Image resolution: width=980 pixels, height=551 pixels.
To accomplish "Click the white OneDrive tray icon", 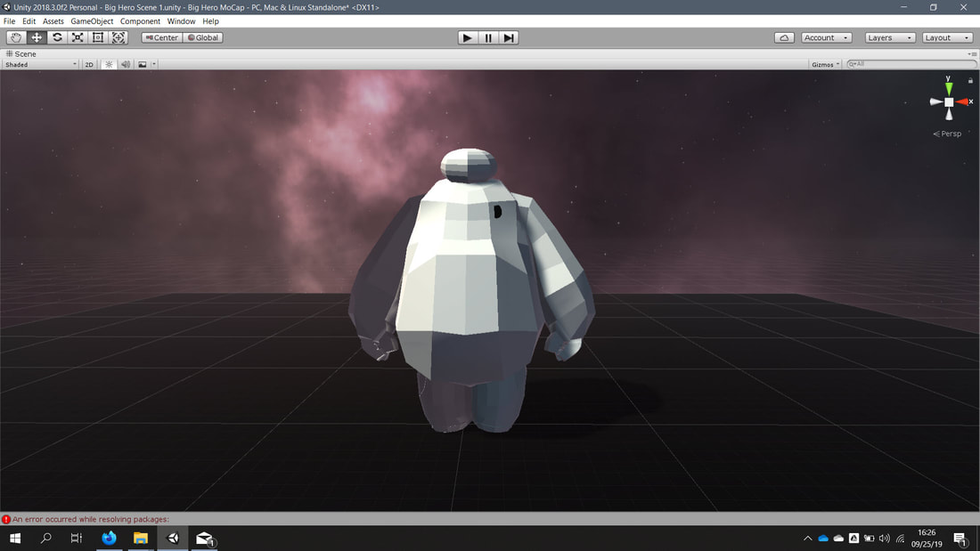I will coord(838,538).
